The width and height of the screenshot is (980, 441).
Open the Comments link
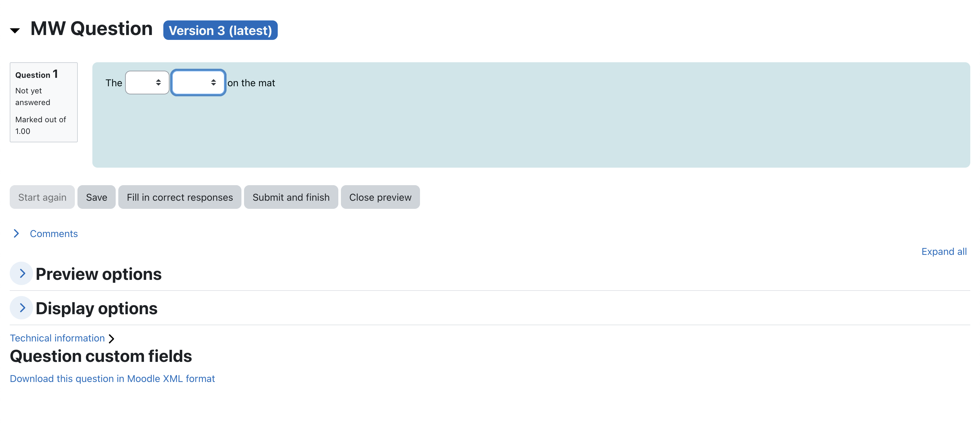tap(54, 233)
